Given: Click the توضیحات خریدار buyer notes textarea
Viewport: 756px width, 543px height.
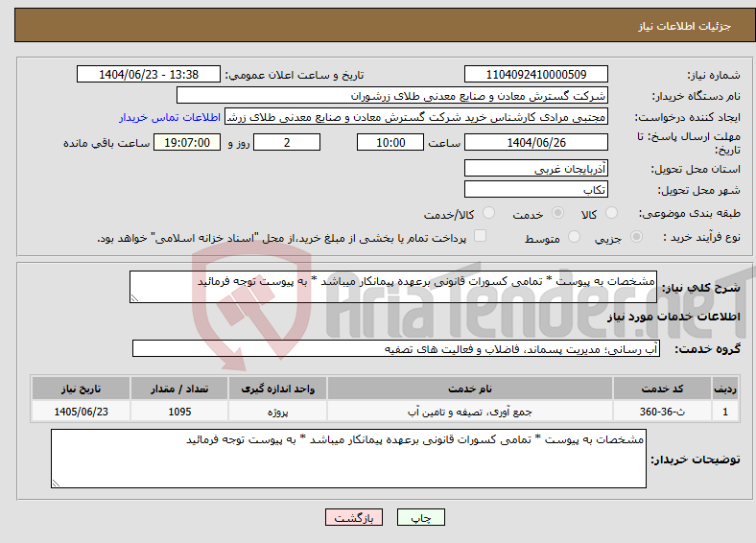Looking at the screenshot, I should click(348, 459).
